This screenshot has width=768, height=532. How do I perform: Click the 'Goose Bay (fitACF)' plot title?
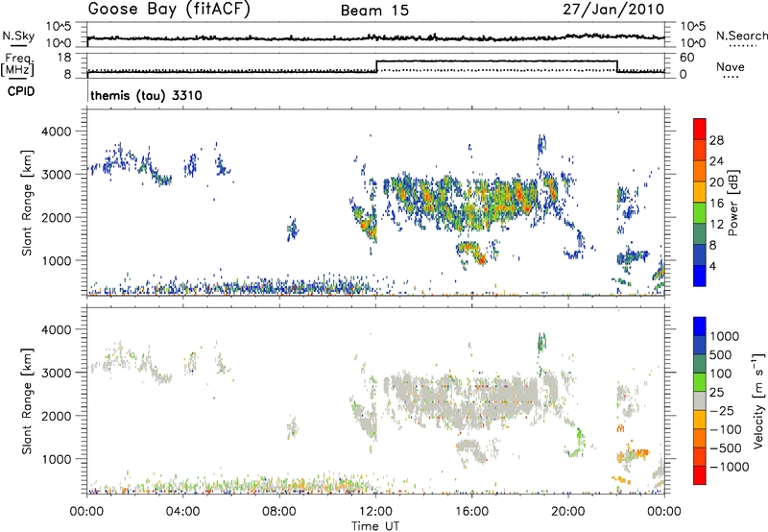(x=169, y=10)
